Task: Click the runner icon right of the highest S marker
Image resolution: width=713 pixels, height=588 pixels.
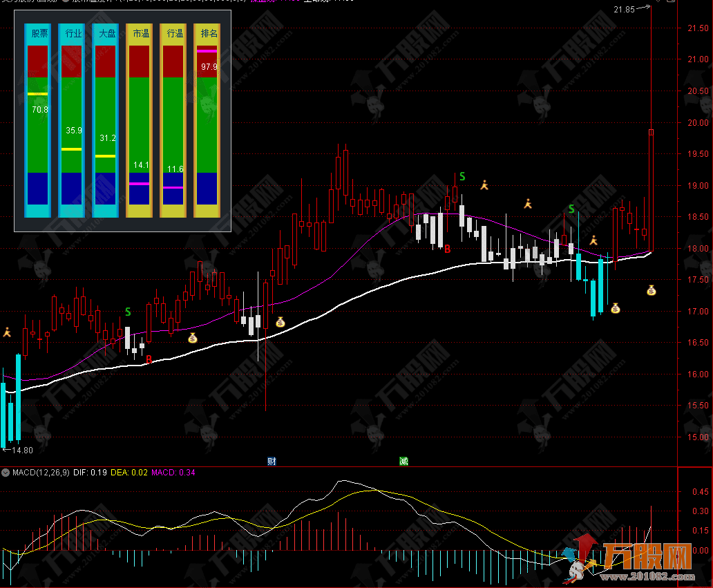Action: [485, 185]
